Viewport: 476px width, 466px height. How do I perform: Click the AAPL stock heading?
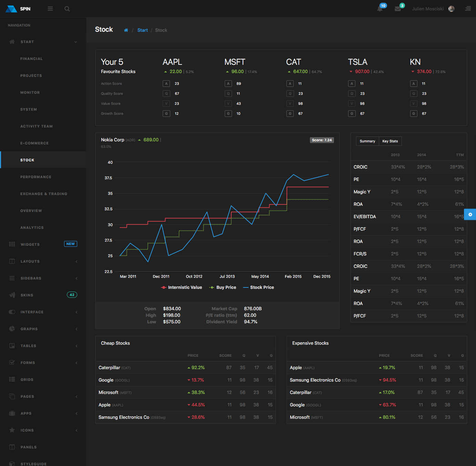172,62
